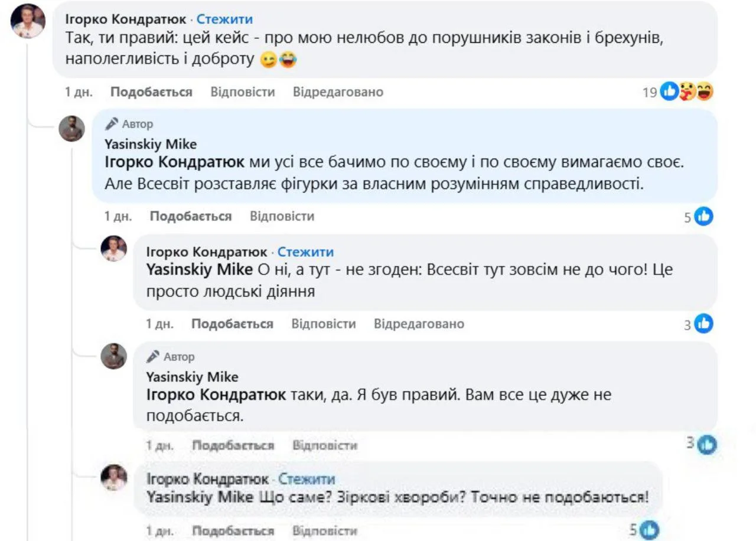This screenshot has height=541, width=756.
Task: Open reaction icons with 19 count
Action: coord(686,92)
